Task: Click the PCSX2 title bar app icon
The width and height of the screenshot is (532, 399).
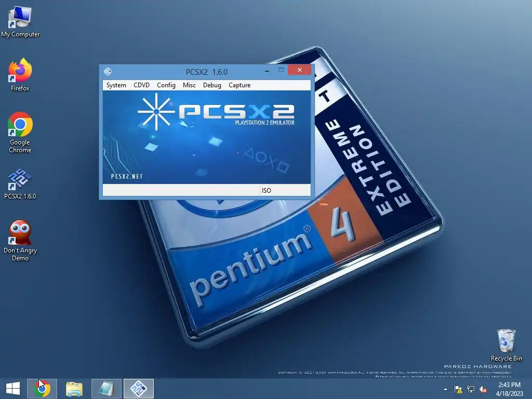Action: coord(108,72)
